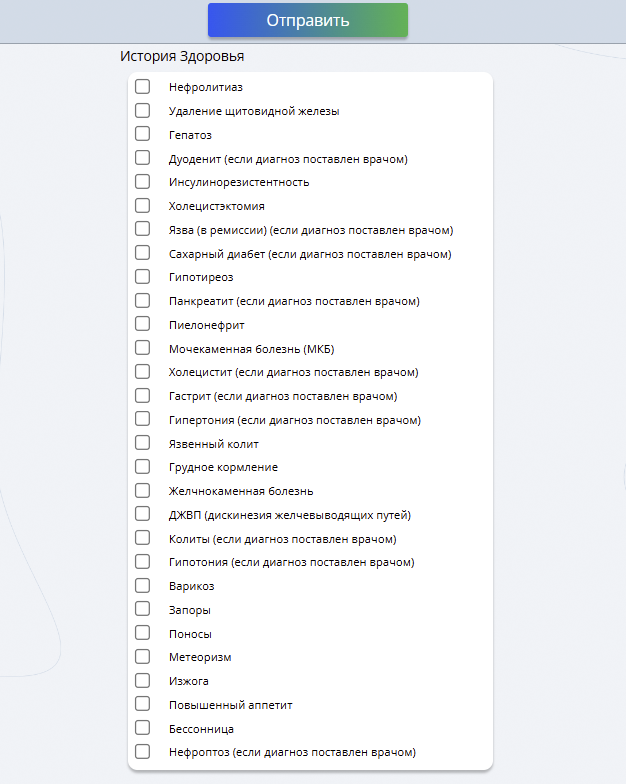
Task: Check the Нефролитиаз checkbox
Action: tap(142, 86)
